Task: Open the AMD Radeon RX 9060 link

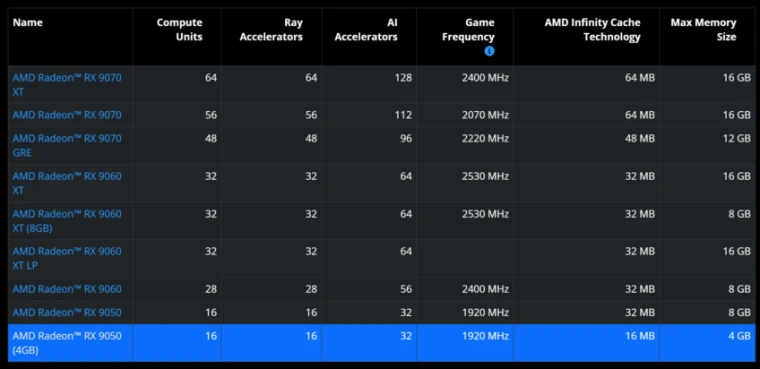Action: [67, 289]
